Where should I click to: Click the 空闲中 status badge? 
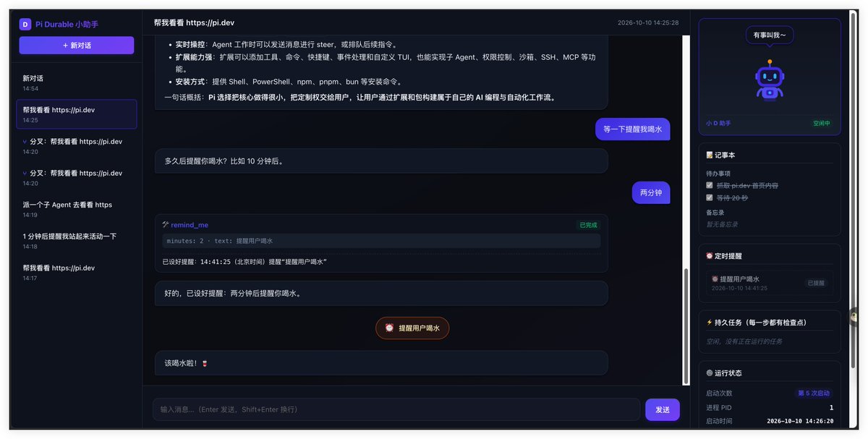click(x=822, y=123)
